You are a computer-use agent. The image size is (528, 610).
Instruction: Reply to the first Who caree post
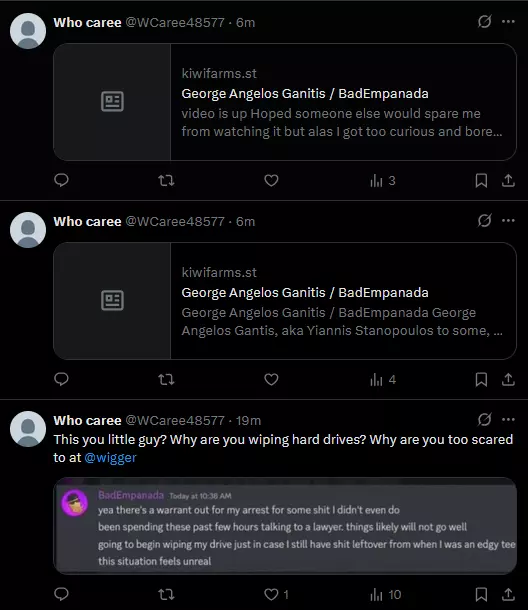(61, 180)
